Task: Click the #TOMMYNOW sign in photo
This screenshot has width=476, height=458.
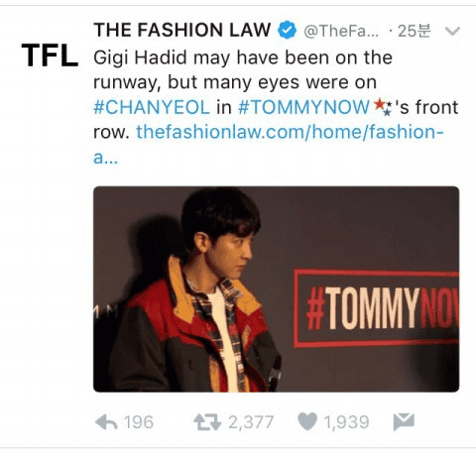Action: click(377, 308)
